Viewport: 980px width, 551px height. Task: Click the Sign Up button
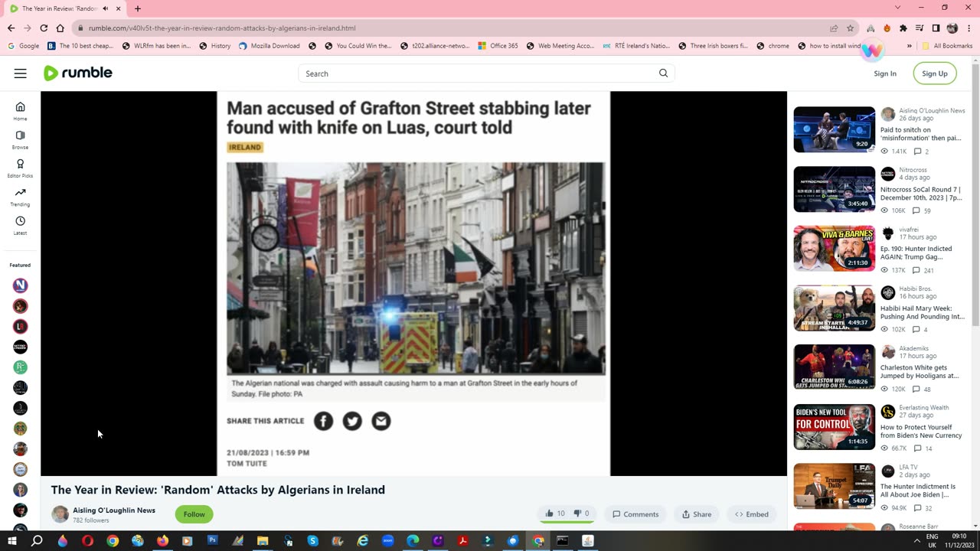point(934,73)
